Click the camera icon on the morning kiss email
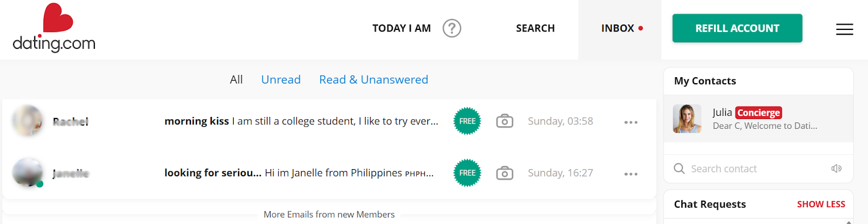This screenshot has height=224, width=868. point(505,121)
